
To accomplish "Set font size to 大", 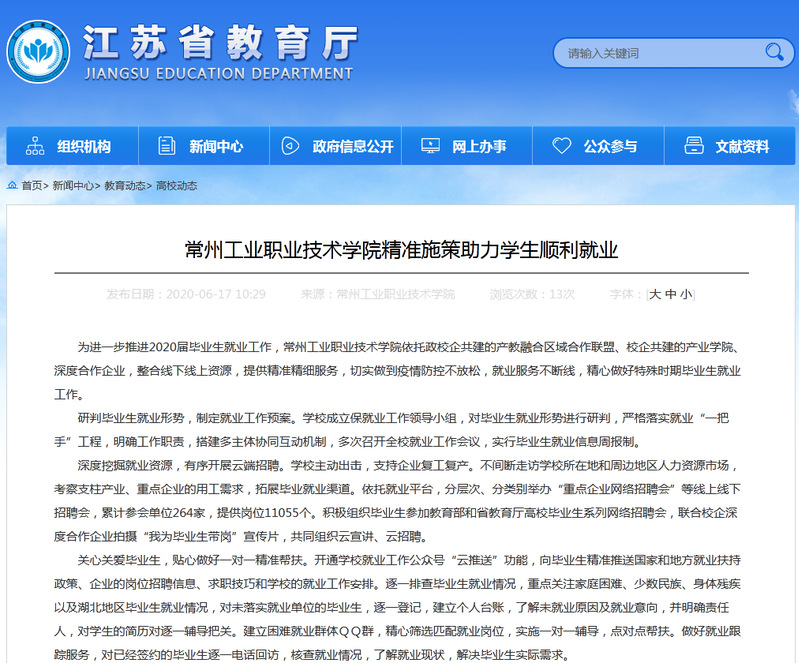I will [655, 294].
